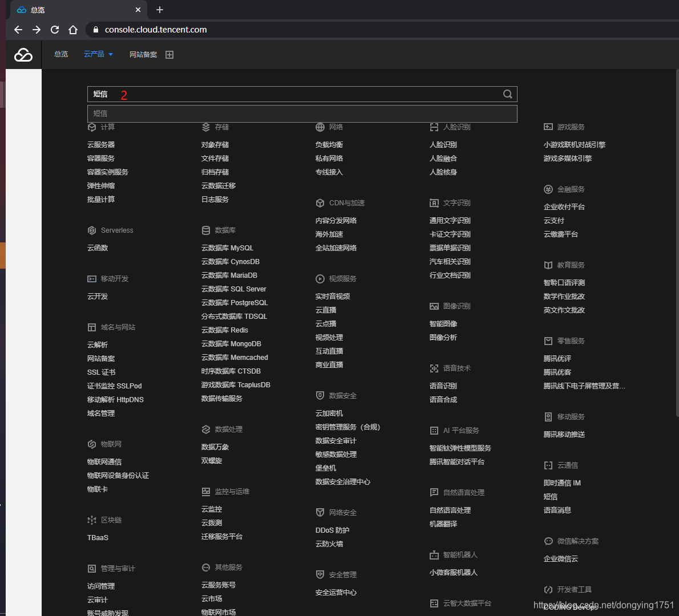Open the 访问管理 link

click(101, 586)
